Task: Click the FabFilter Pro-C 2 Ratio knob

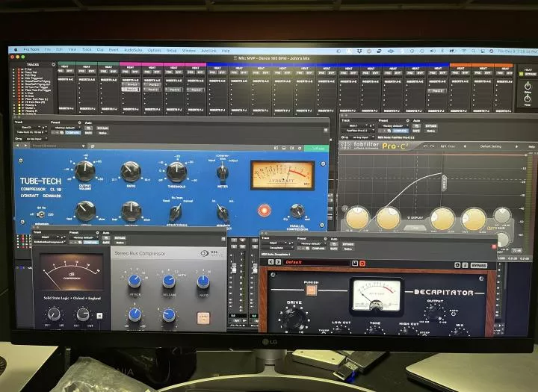Action: click(x=388, y=218)
